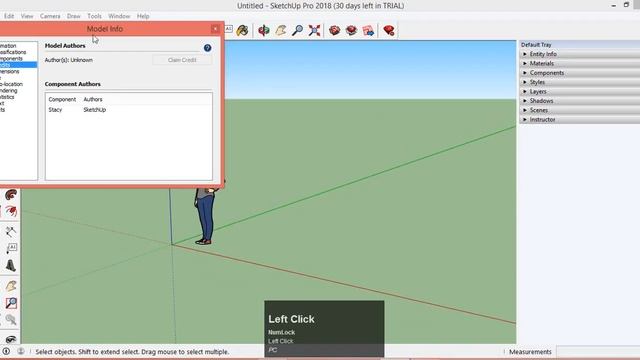The height and width of the screenshot is (360, 640).
Task: Select the Text label tool in left toolbar
Action: [x=11, y=248]
